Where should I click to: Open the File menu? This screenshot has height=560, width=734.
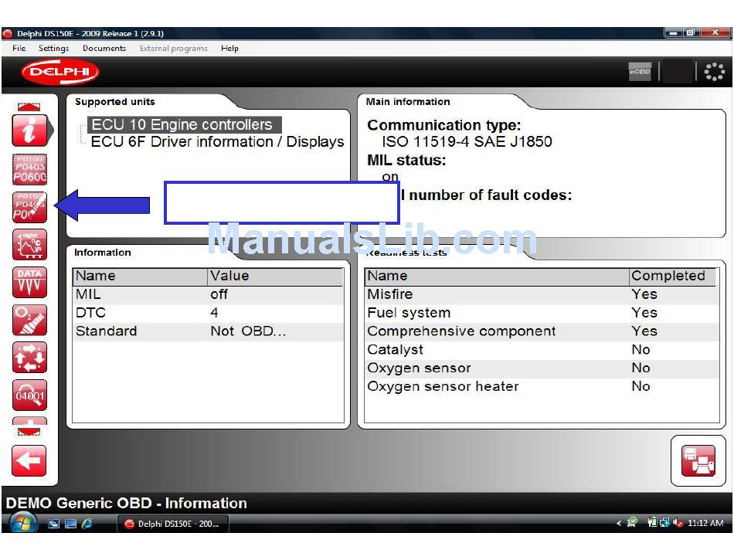pyautogui.click(x=19, y=48)
